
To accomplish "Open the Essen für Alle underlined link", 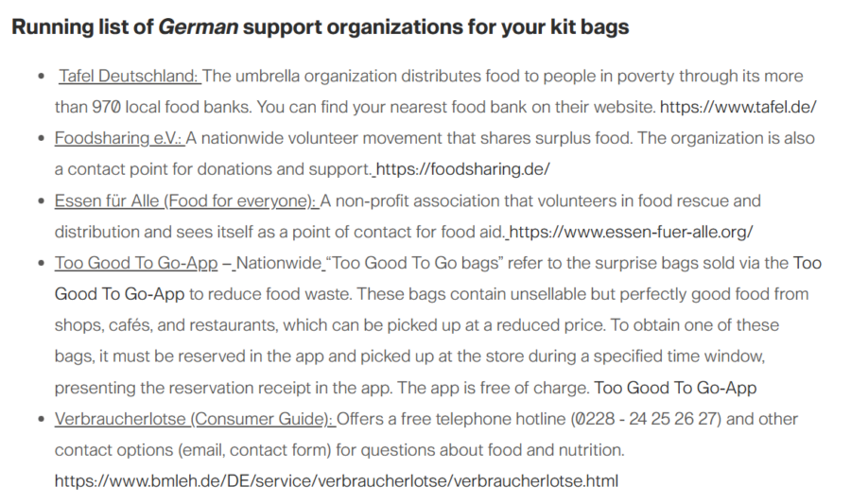I will tap(185, 201).
